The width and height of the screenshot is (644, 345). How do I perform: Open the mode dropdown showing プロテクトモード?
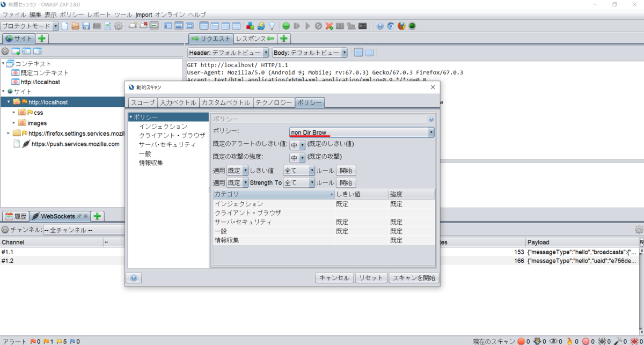tap(30, 26)
